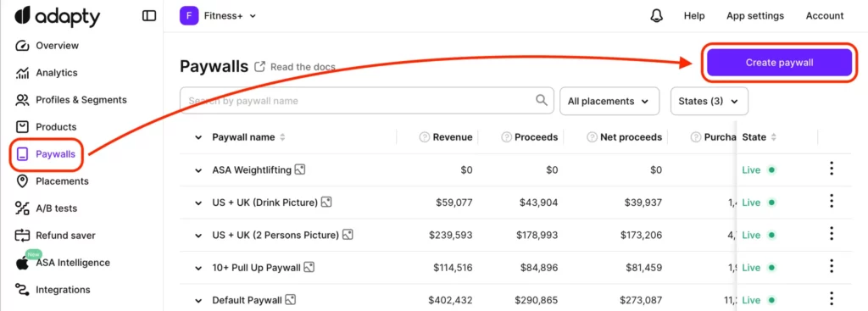Open more options for ASA Weightlifting row

[x=831, y=169]
